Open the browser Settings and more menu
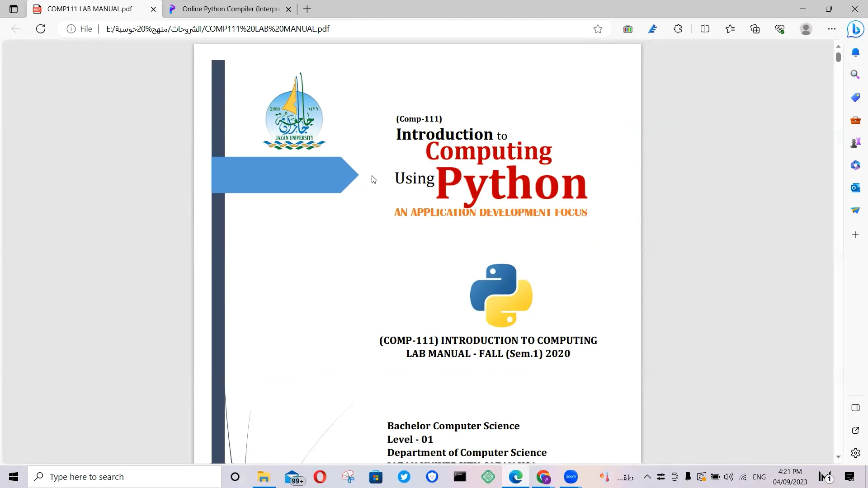The image size is (868, 488). tap(832, 28)
